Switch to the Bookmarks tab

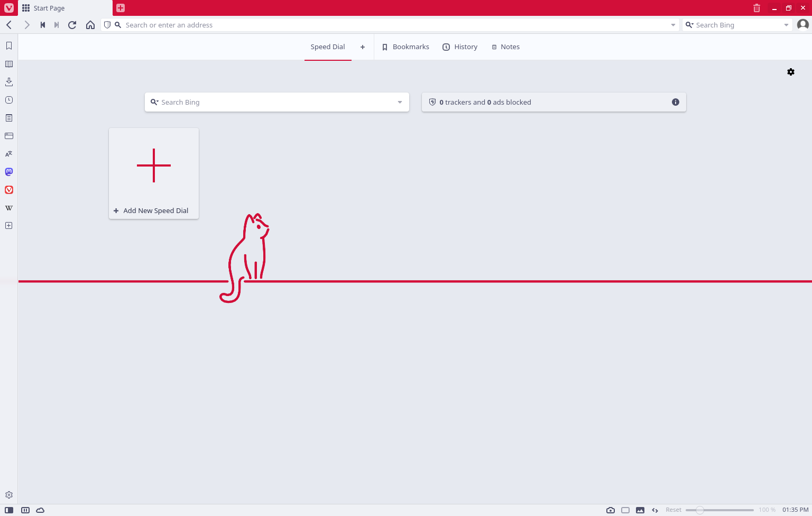405,47
